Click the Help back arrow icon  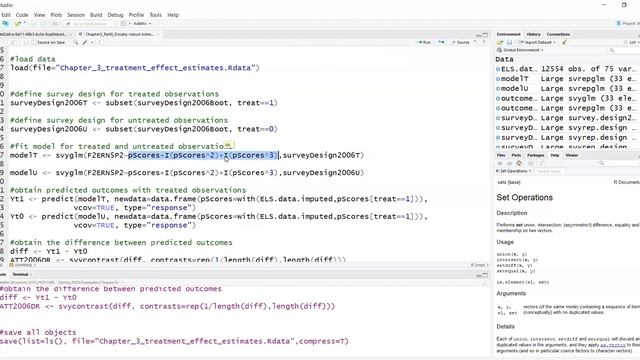coord(500,163)
